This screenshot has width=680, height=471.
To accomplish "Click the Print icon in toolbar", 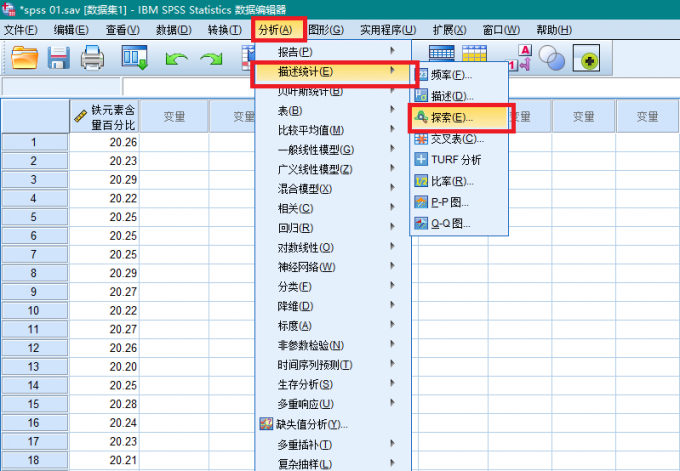I will point(92,57).
